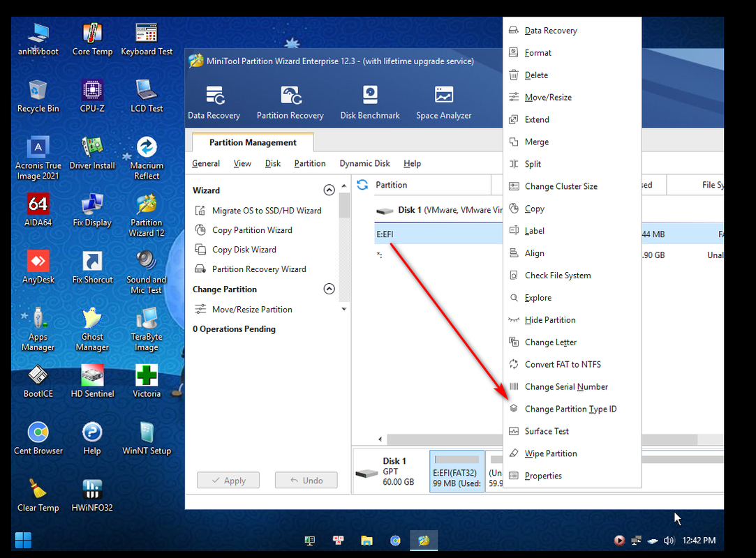
Task: Choose Convert FAT to NTFS
Action: [572, 364]
